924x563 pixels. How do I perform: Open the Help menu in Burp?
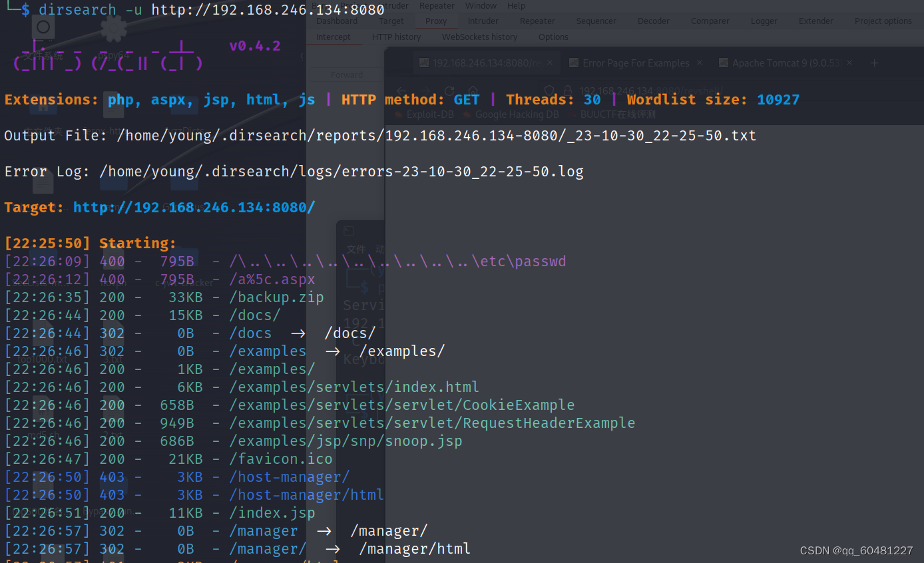click(517, 5)
